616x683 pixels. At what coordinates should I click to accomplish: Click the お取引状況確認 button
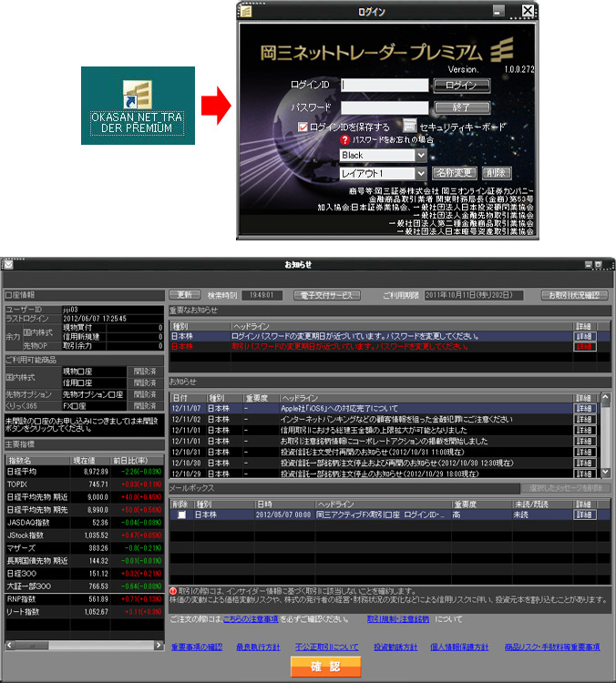pos(574,295)
